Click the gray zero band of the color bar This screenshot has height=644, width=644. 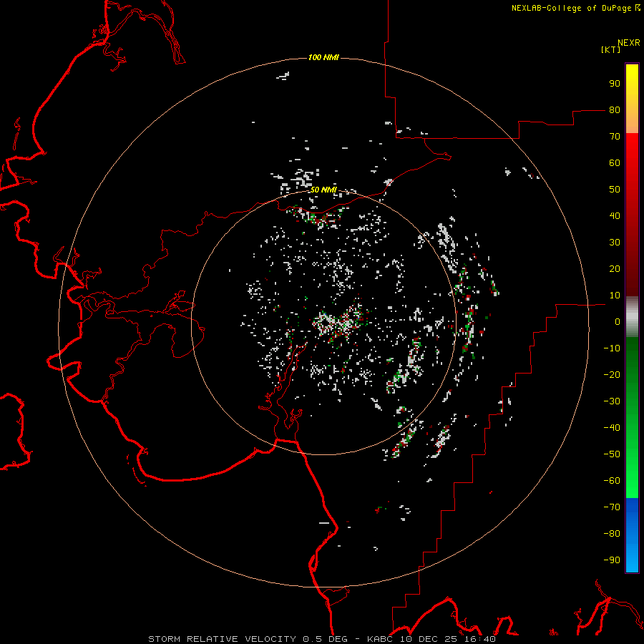(632, 317)
